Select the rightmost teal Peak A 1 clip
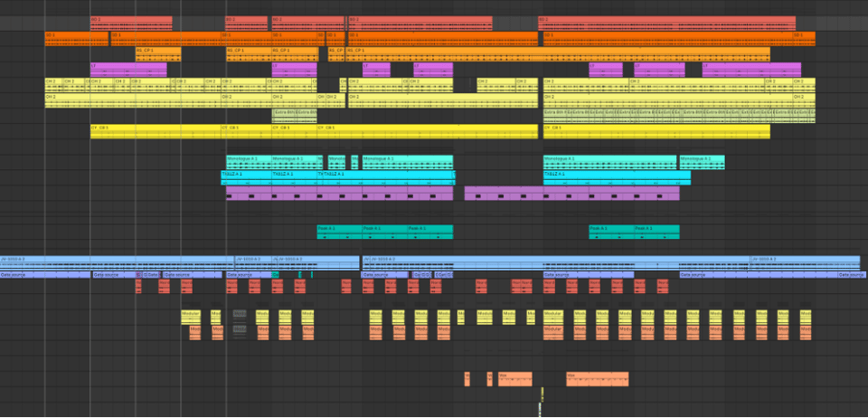 click(656, 232)
